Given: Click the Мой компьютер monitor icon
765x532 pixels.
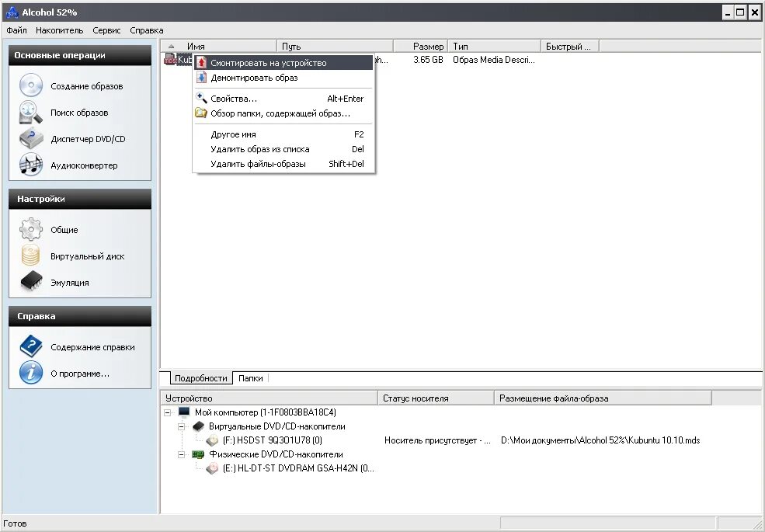Looking at the screenshot, I should 184,412.
